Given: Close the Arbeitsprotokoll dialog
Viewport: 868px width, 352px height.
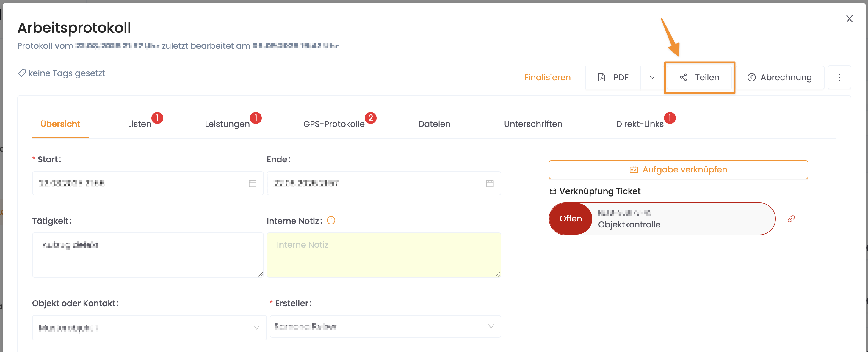Looking at the screenshot, I should click(x=849, y=19).
